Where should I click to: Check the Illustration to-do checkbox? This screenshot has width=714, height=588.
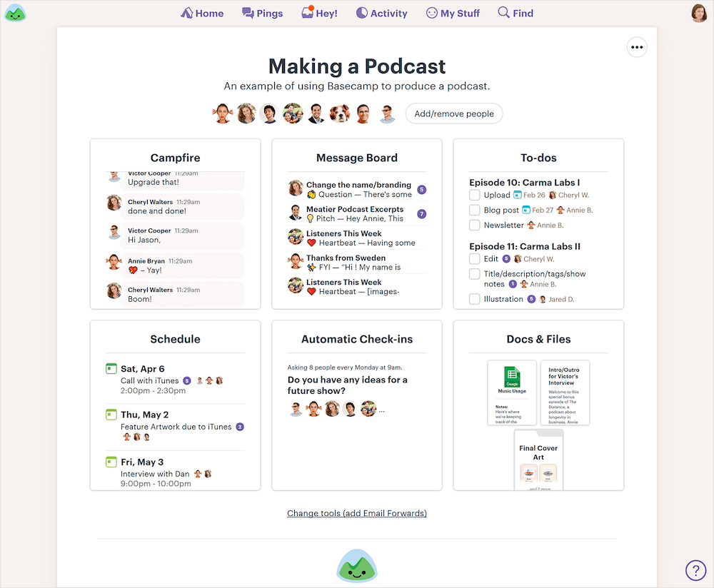point(475,299)
